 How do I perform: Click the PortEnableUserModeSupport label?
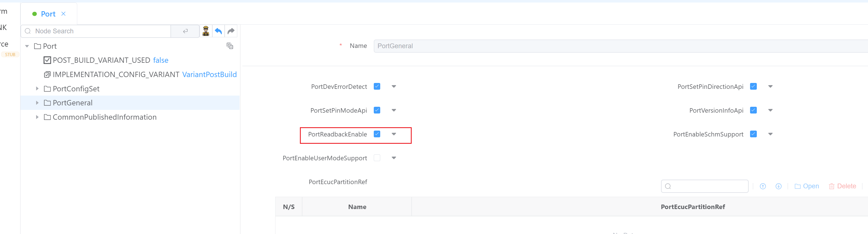pyautogui.click(x=325, y=158)
